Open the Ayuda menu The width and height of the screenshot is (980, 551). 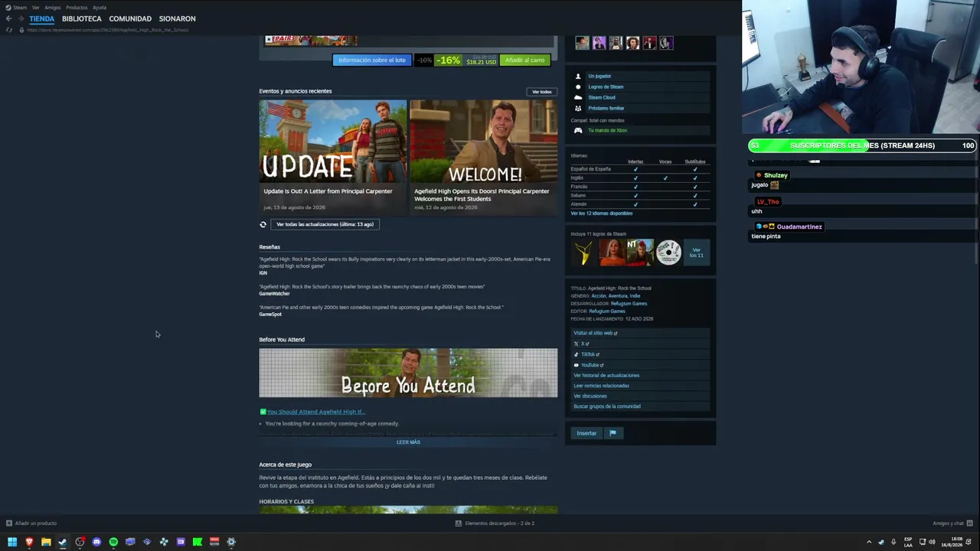100,8
